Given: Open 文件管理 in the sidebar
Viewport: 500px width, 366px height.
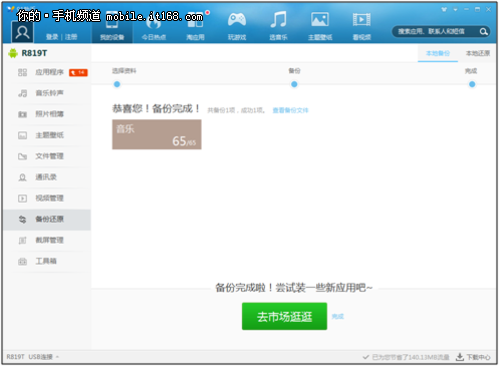Looking at the screenshot, I should (47, 156).
